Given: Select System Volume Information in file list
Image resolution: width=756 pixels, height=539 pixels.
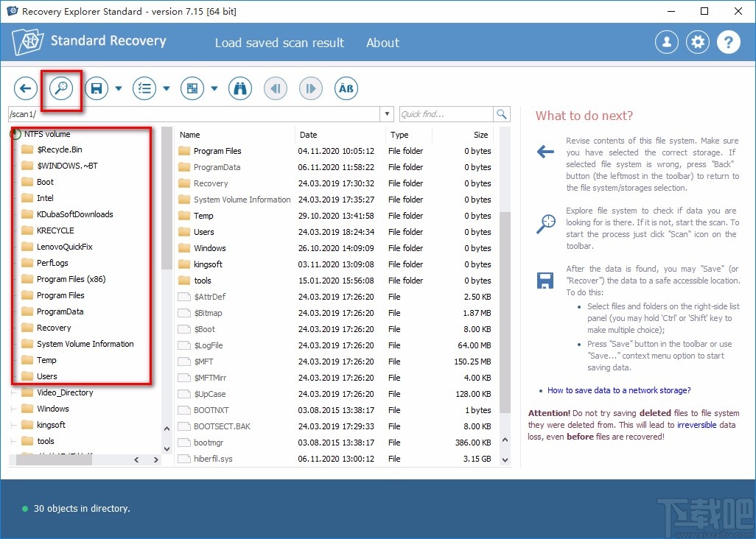Looking at the screenshot, I should tap(335, 200).
